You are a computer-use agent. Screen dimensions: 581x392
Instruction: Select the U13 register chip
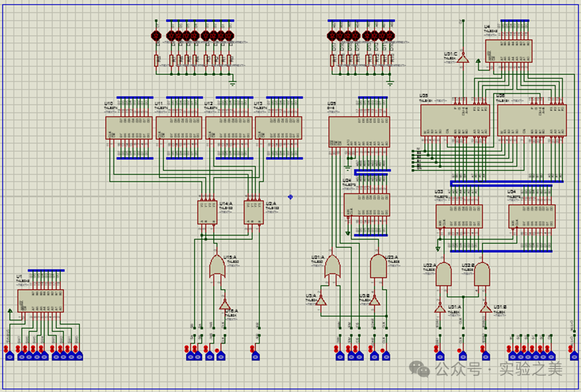[x=278, y=128]
